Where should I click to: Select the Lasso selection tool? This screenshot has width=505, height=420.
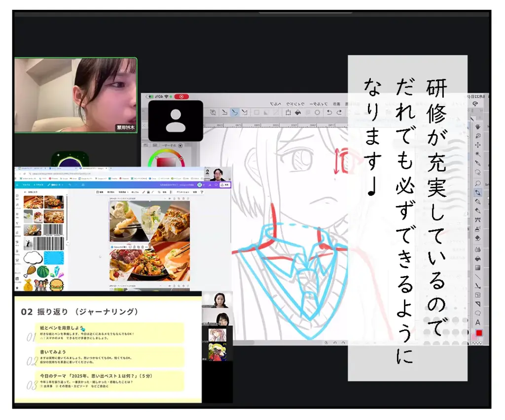[x=478, y=173]
